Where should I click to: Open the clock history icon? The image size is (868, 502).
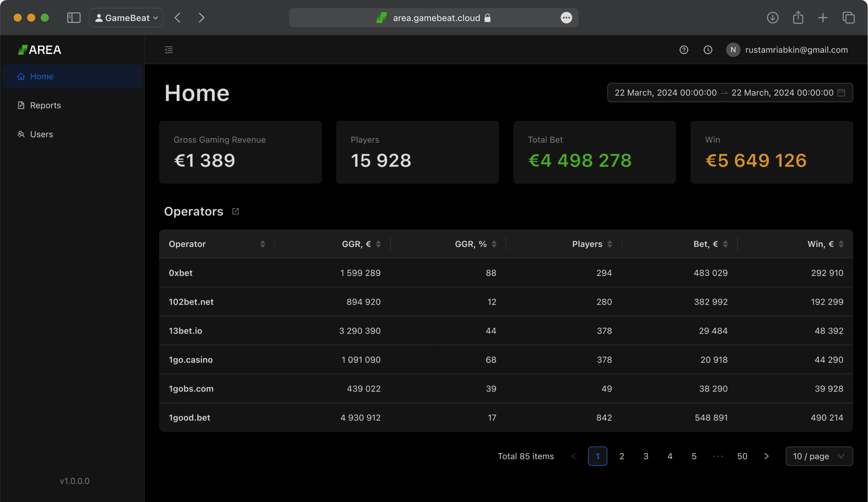(x=708, y=50)
